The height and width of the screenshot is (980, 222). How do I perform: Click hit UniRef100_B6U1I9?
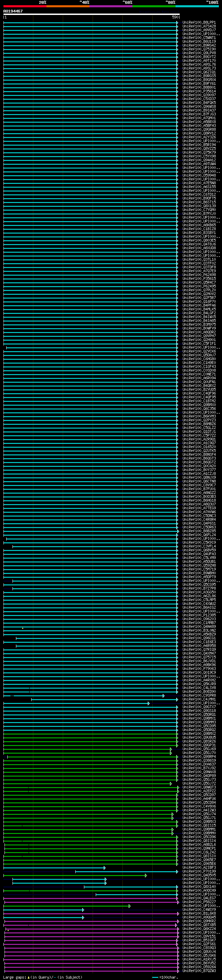[x=199, y=41]
